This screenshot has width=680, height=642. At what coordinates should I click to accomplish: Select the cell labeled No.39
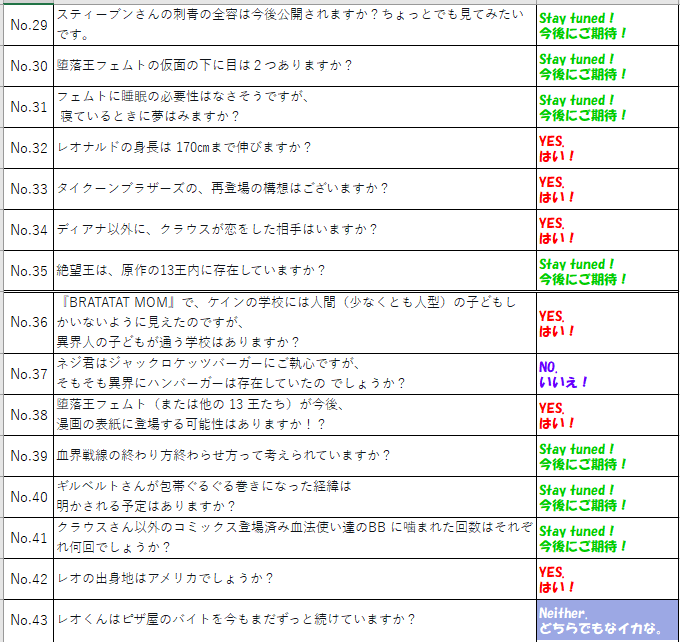(x=29, y=456)
